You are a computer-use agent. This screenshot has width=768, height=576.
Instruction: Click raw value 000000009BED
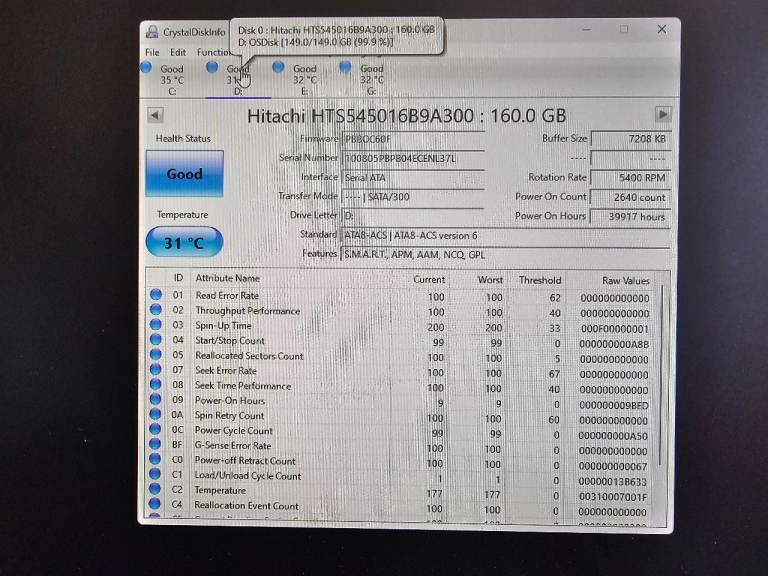(614, 405)
